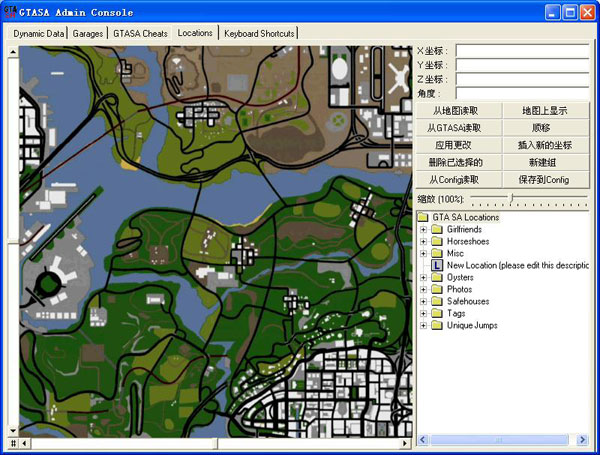Click the 保存到Config button
Viewport: 600px width, 455px height.
pos(546,180)
